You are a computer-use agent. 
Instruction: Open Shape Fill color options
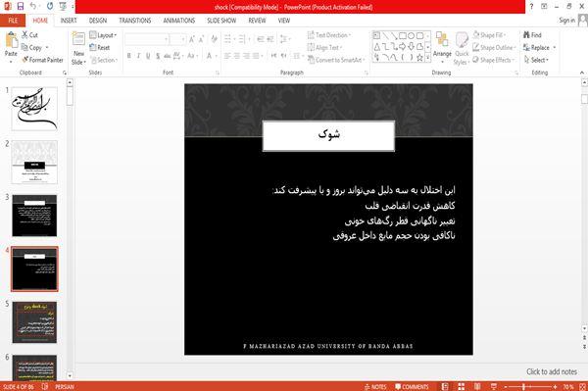[x=489, y=35]
